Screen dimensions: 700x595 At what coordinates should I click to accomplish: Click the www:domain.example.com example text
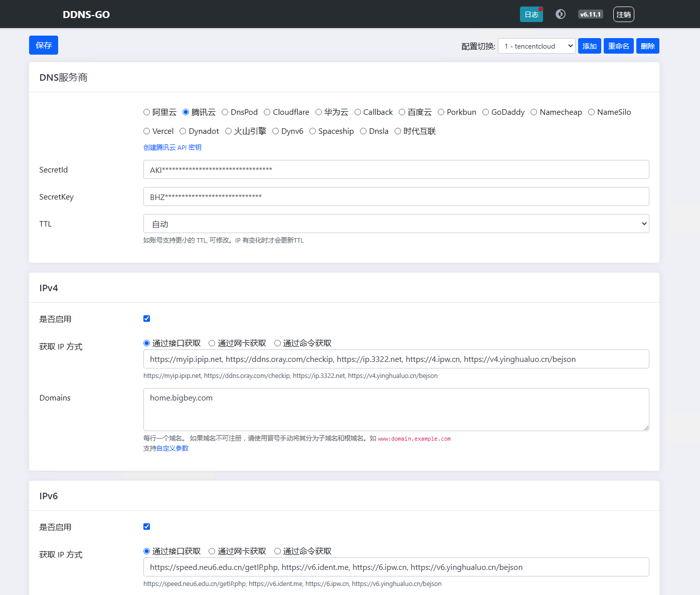click(x=414, y=439)
